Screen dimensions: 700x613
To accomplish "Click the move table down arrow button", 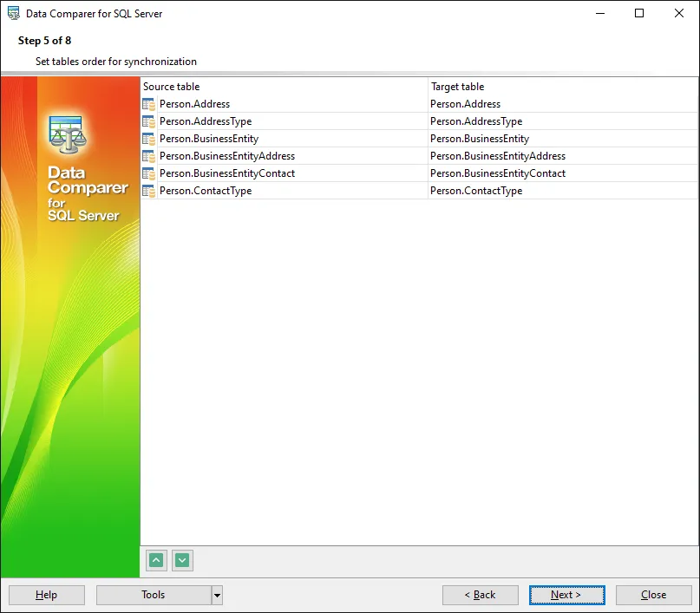I will point(182,560).
